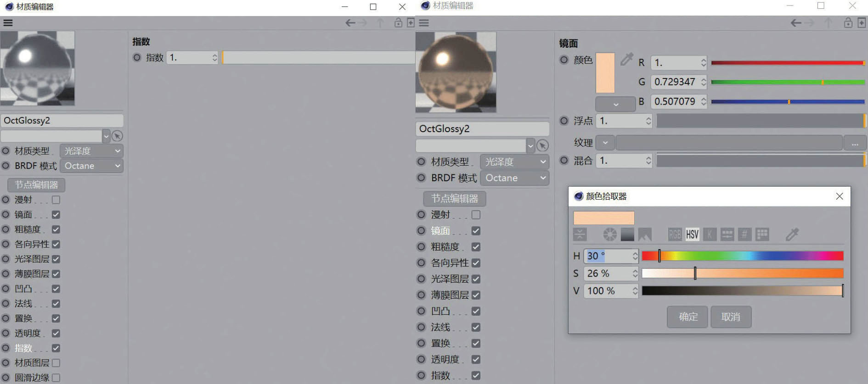The image size is (868, 384).
Task: Open the color wheel view
Action: pos(609,234)
